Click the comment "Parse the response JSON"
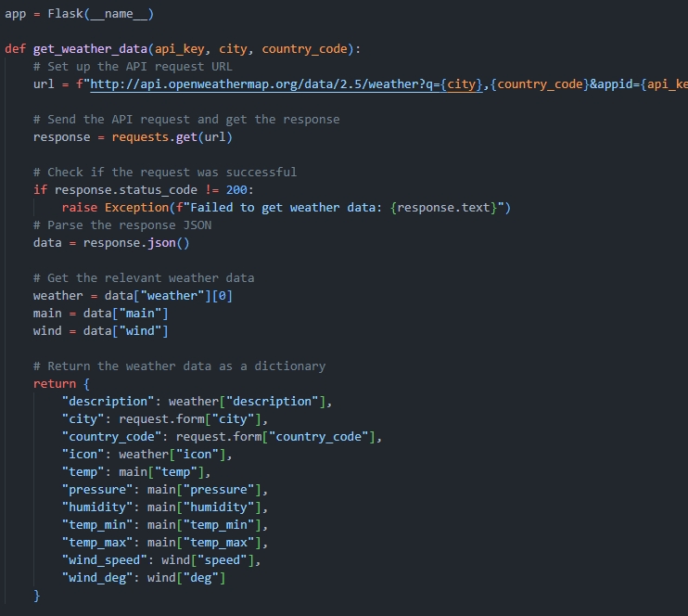Viewport: 688px width, 616px height. [x=122, y=225]
